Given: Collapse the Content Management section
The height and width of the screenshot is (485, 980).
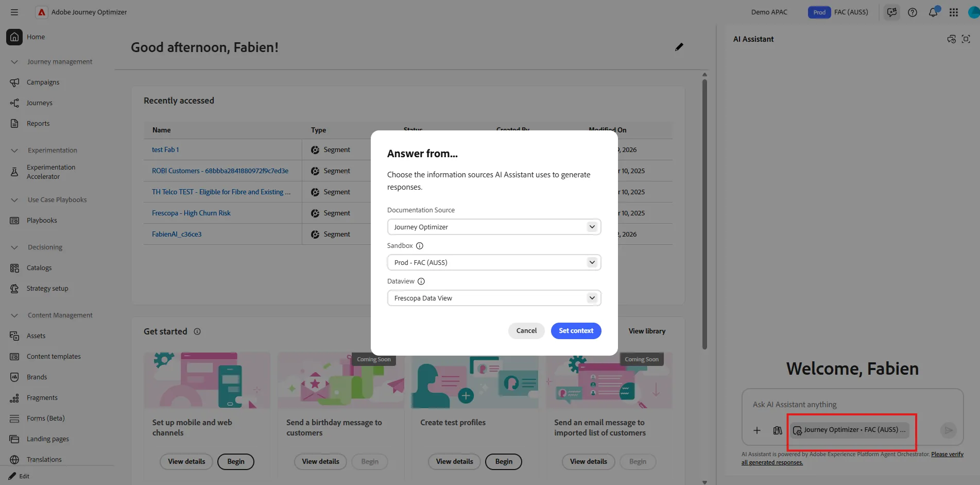Looking at the screenshot, I should coord(14,315).
